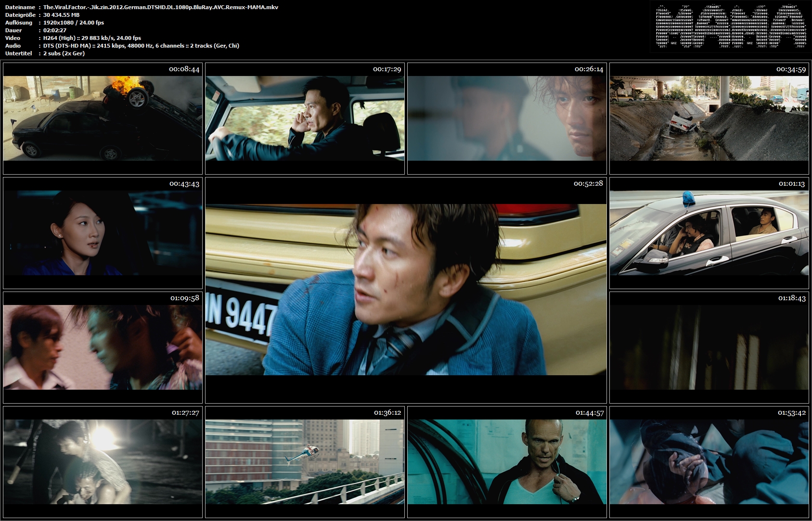Click the ASCII art logo in the header
The image size is (812, 521).
click(x=731, y=26)
